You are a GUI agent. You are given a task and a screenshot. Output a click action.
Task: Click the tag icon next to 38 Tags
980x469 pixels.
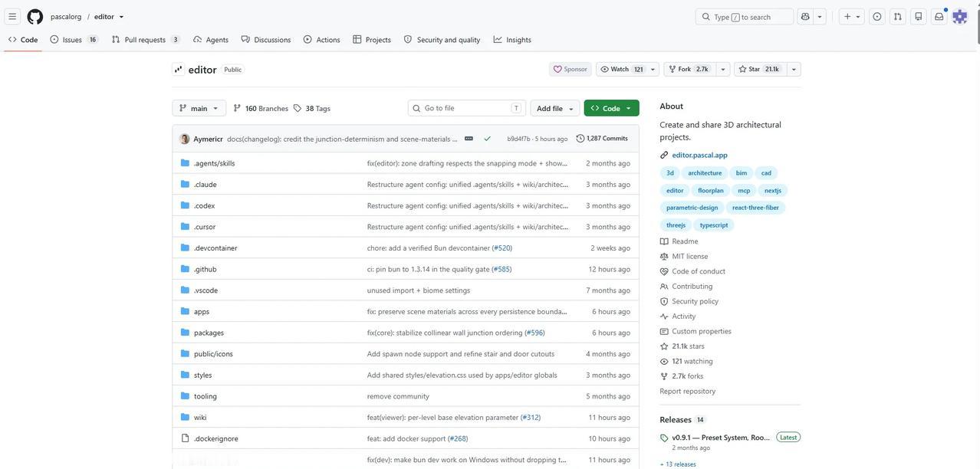point(298,108)
